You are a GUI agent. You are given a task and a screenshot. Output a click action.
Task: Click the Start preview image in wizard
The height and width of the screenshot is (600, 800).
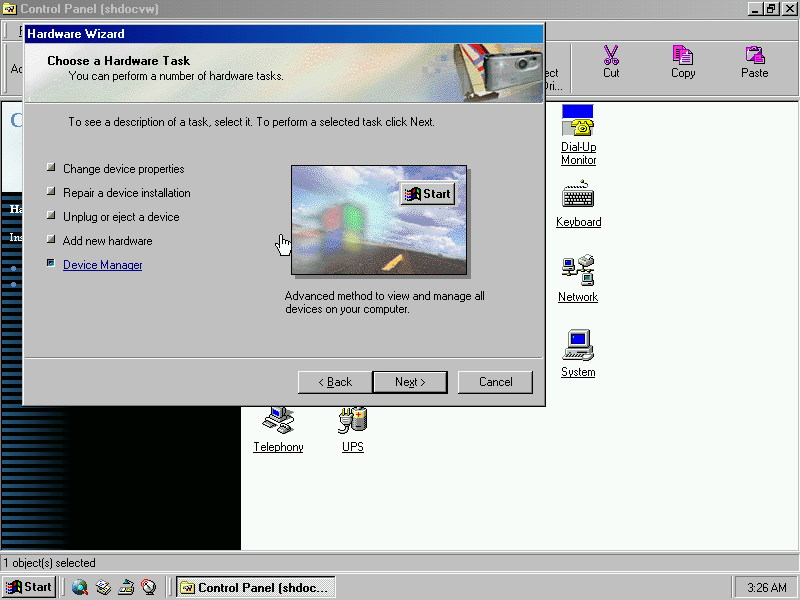tap(428, 194)
